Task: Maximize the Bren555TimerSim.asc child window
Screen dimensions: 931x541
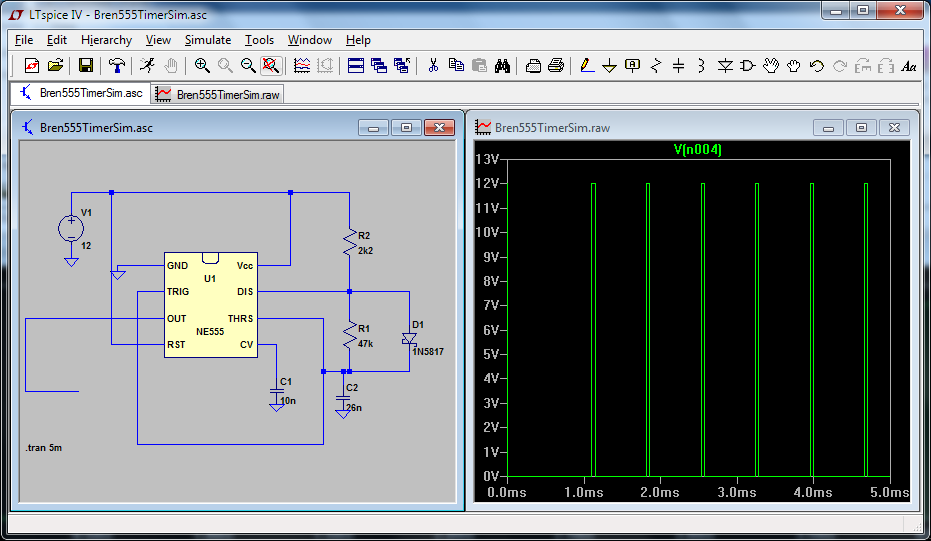Action: click(x=406, y=128)
